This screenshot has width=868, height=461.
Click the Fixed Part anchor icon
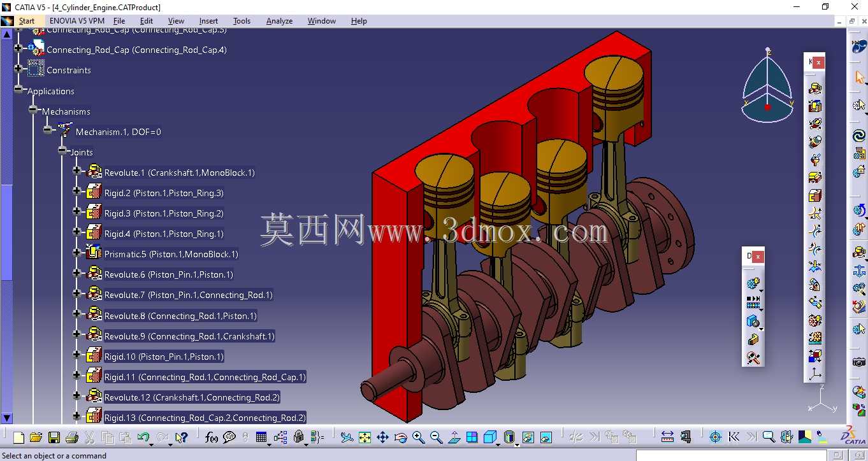point(859,271)
